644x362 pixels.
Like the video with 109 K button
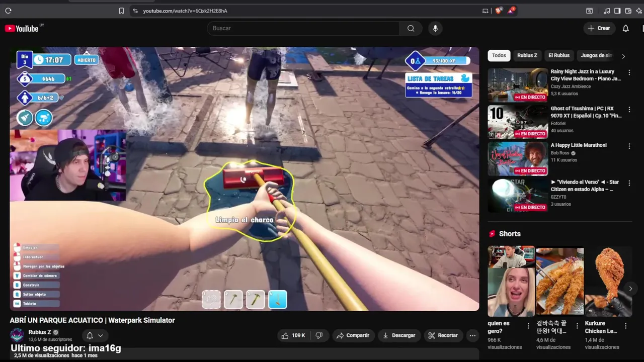click(293, 335)
